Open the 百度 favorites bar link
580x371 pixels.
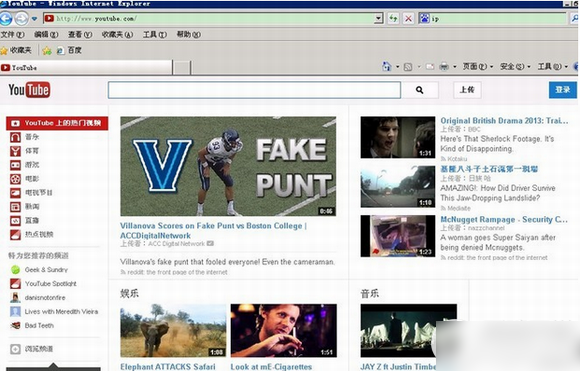click(x=69, y=50)
